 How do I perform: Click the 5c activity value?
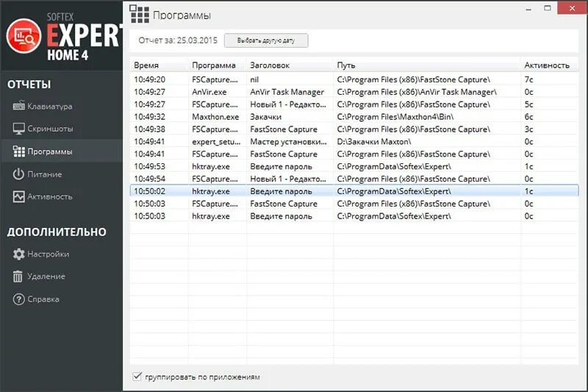(528, 104)
